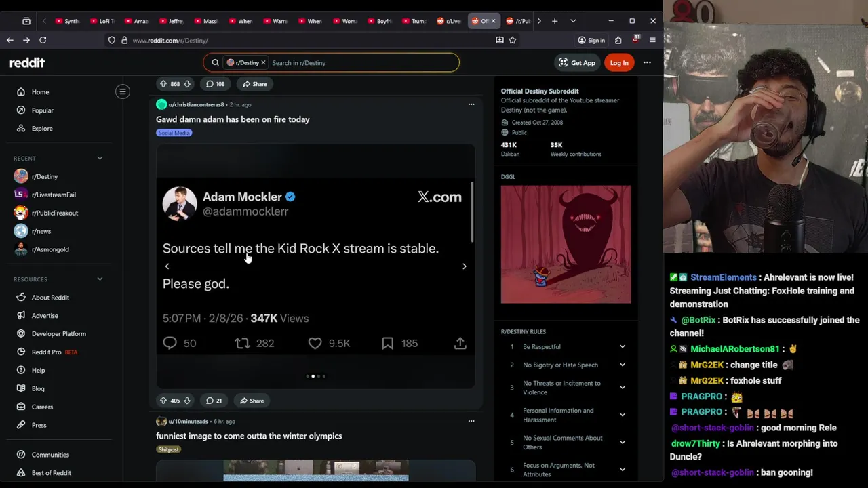
Task: Open options menu for christiancontreras8 post
Action: coord(471,104)
